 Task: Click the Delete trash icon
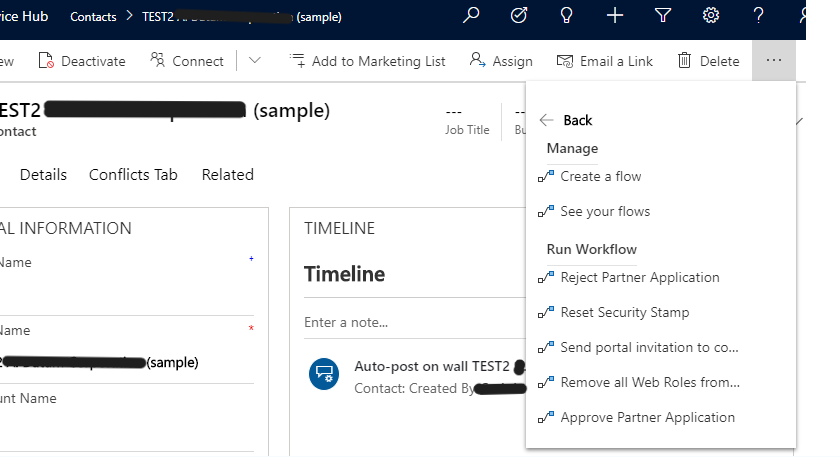685,61
